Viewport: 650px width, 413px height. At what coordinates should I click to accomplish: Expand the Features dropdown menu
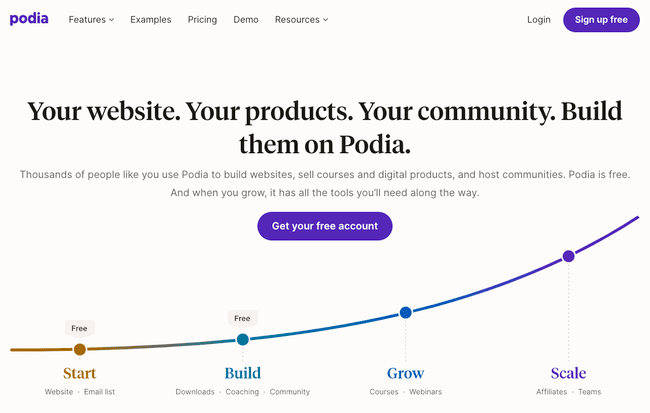pos(91,20)
